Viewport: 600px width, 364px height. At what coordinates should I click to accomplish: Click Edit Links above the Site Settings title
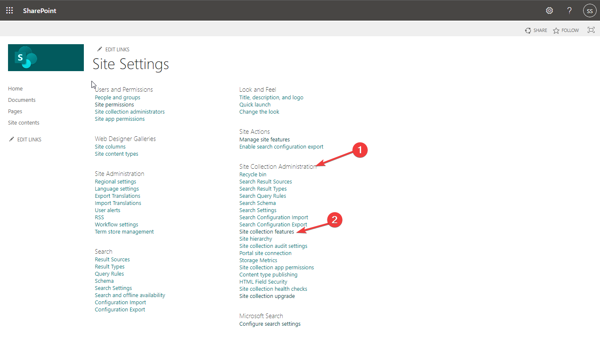[113, 49]
